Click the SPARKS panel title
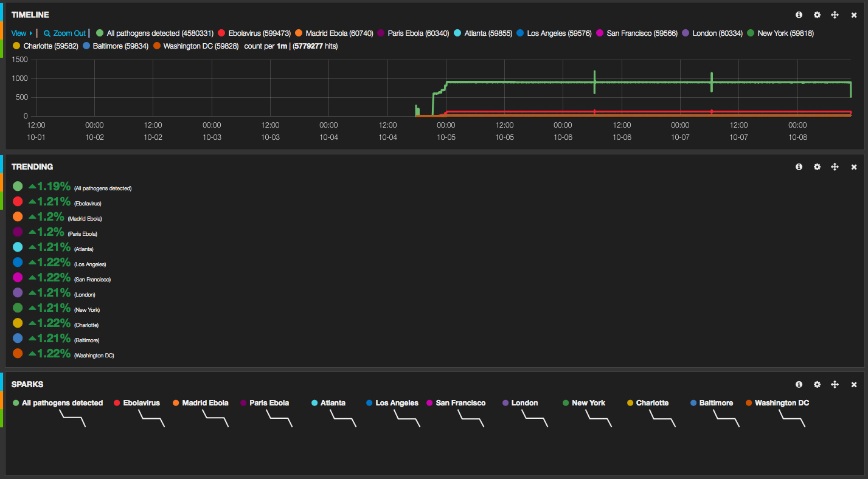The image size is (868, 479). pyautogui.click(x=27, y=384)
